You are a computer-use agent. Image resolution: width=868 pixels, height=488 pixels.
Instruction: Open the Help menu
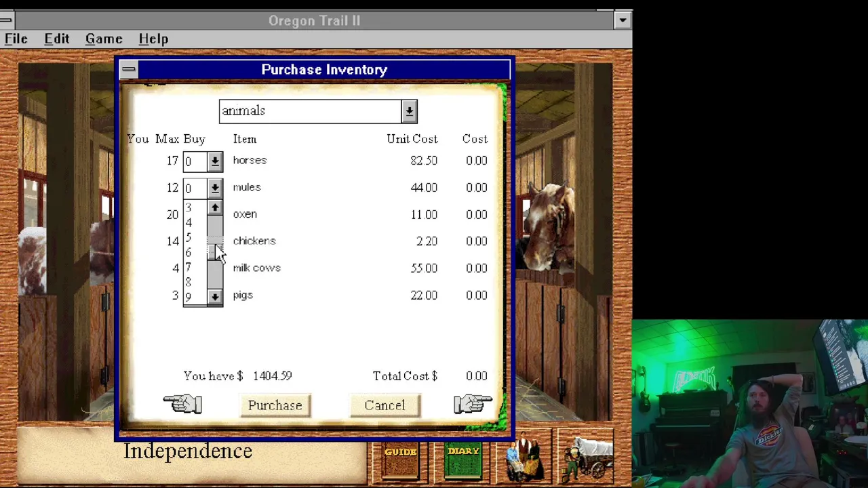pyautogui.click(x=153, y=39)
